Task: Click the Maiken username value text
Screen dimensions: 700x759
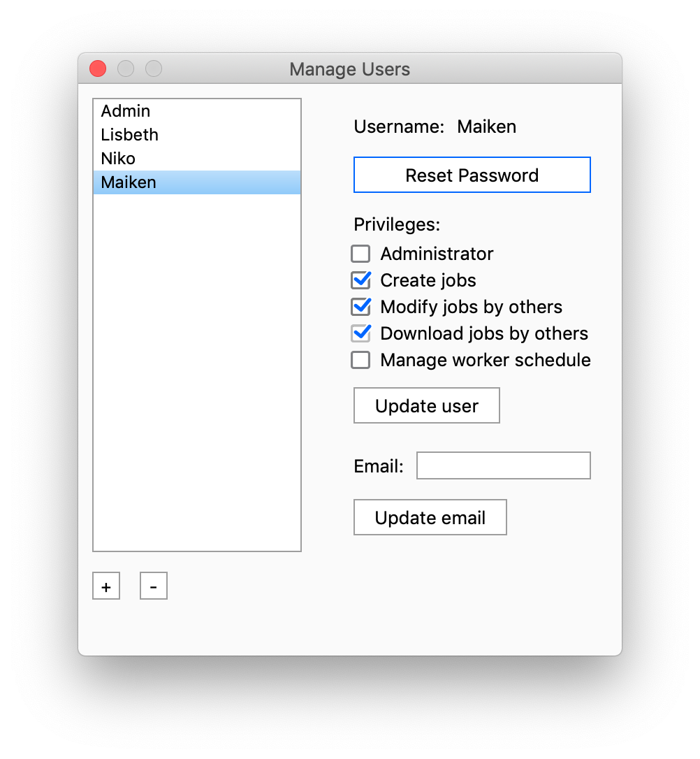Action: coord(487,127)
